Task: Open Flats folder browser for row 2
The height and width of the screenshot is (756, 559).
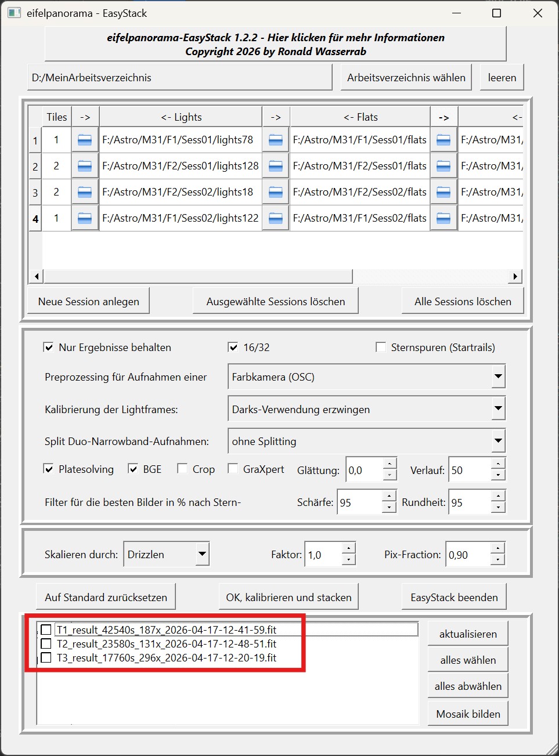Action: 276,166
